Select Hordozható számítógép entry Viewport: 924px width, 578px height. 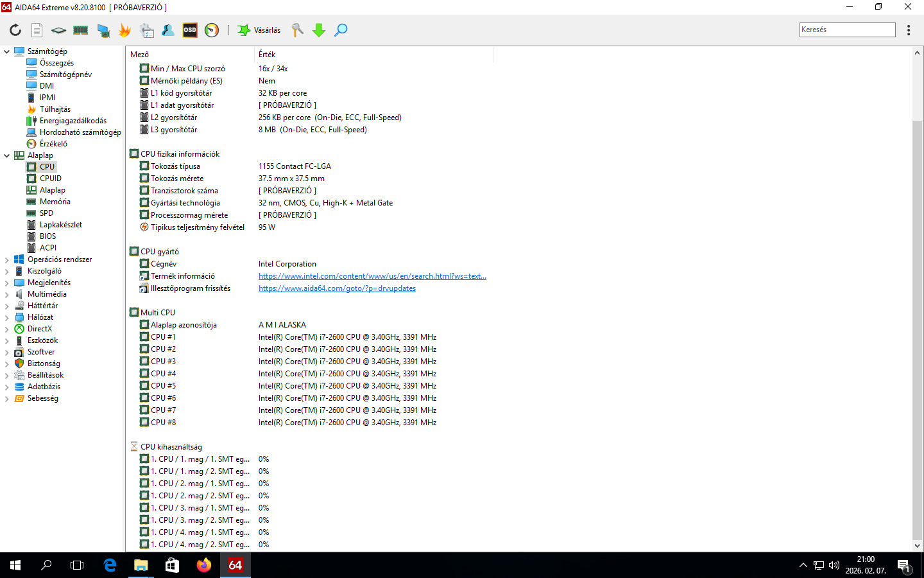coord(80,132)
